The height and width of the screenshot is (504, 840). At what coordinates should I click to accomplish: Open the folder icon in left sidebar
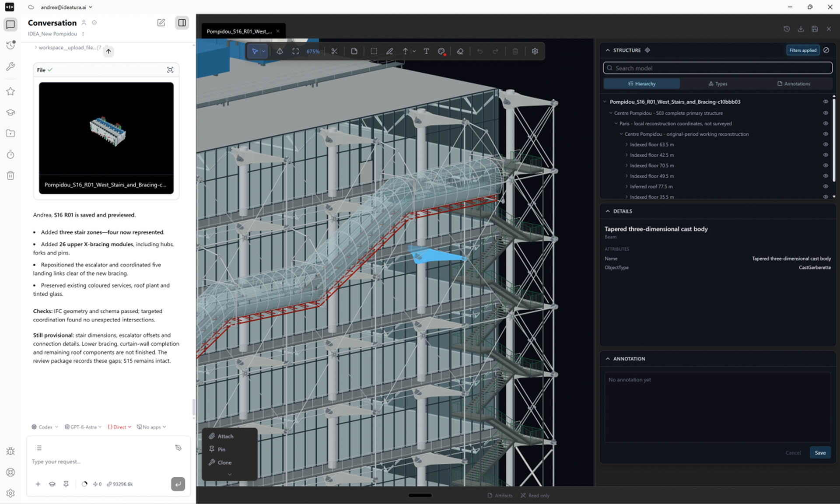pos(10,133)
